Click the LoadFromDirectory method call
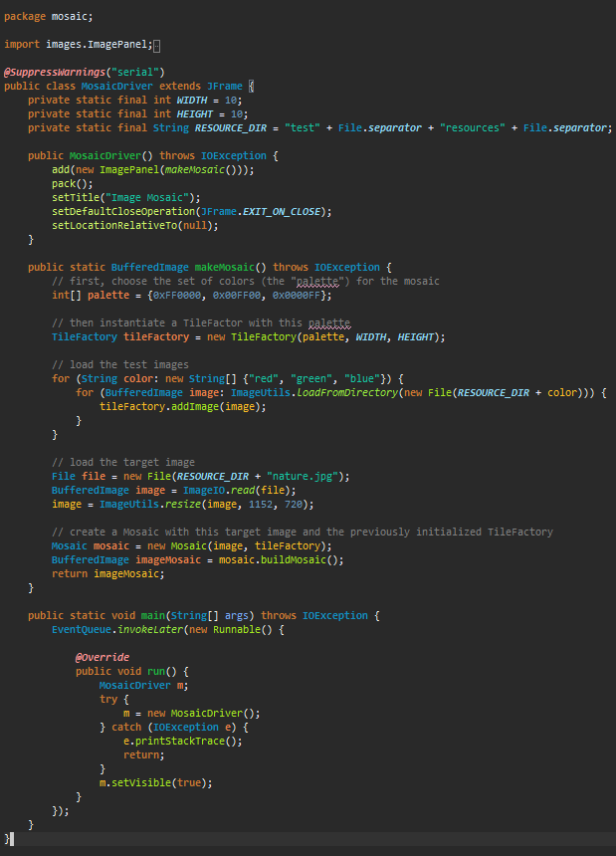Screen dimensions: 616x856 [x=347, y=393]
